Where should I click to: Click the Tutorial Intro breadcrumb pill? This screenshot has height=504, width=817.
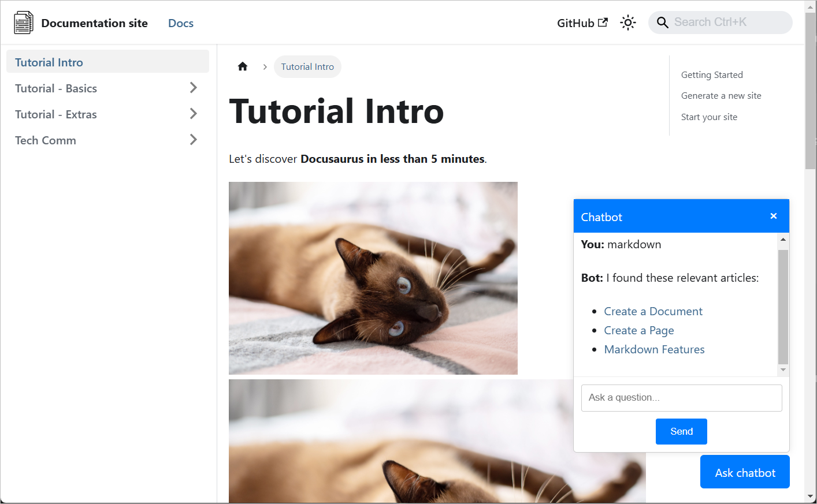pyautogui.click(x=307, y=66)
